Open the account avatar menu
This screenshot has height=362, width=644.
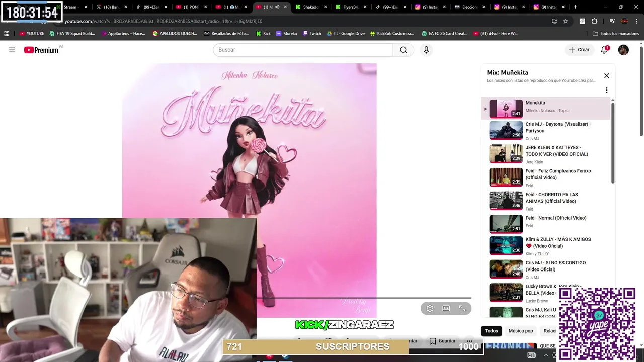[x=623, y=50]
